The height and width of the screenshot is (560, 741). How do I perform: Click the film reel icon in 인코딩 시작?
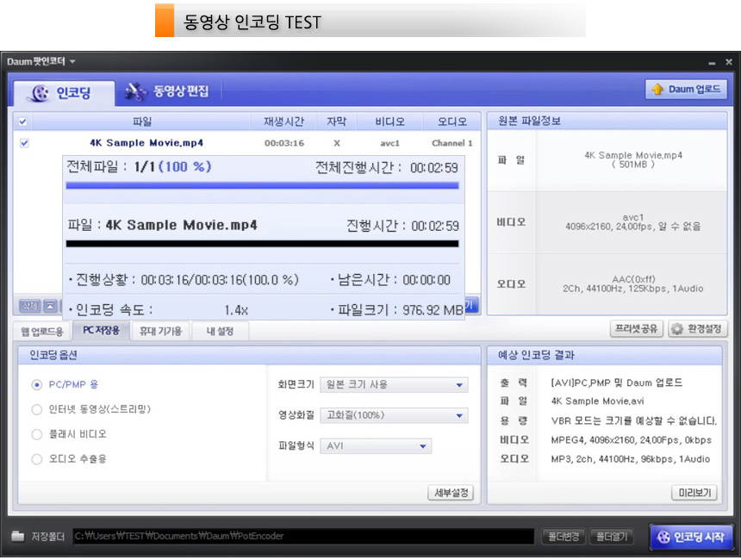tap(663, 537)
